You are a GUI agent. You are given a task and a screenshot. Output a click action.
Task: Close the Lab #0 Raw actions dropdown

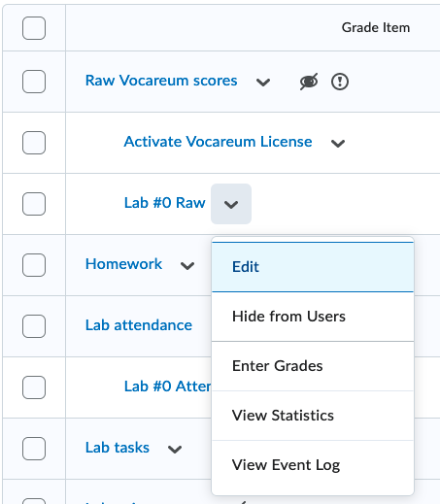231,204
